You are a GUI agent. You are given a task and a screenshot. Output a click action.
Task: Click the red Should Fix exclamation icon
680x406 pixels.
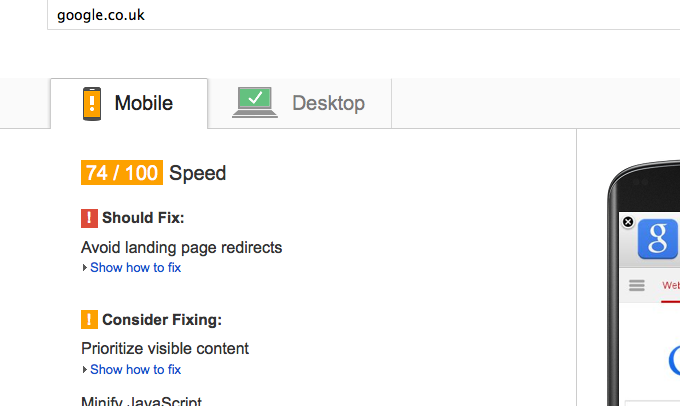pos(89,218)
